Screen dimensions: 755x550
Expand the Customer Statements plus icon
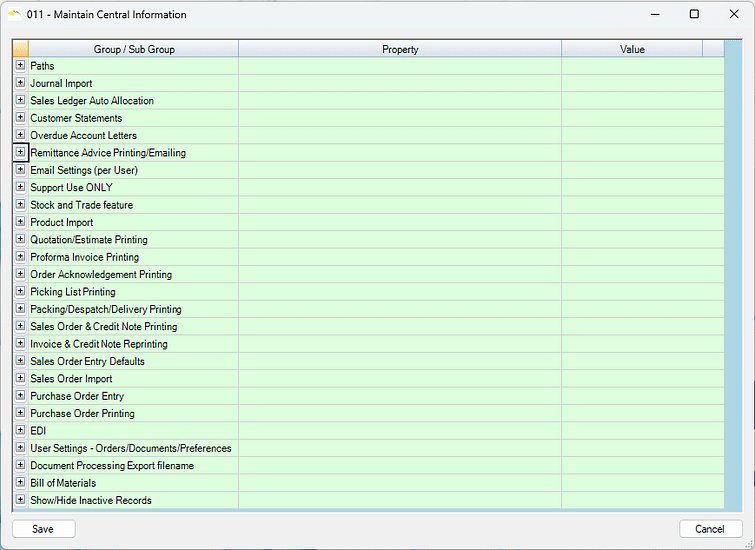point(20,118)
